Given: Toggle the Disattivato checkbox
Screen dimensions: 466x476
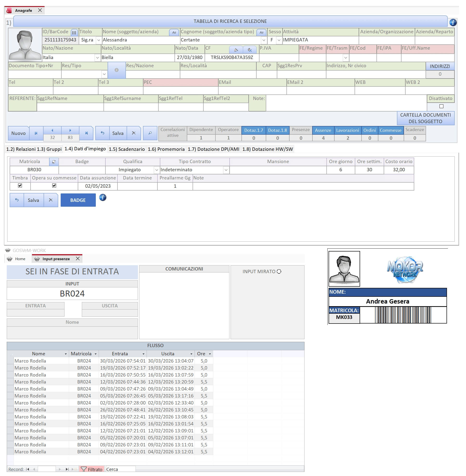Looking at the screenshot, I should click(x=441, y=106).
